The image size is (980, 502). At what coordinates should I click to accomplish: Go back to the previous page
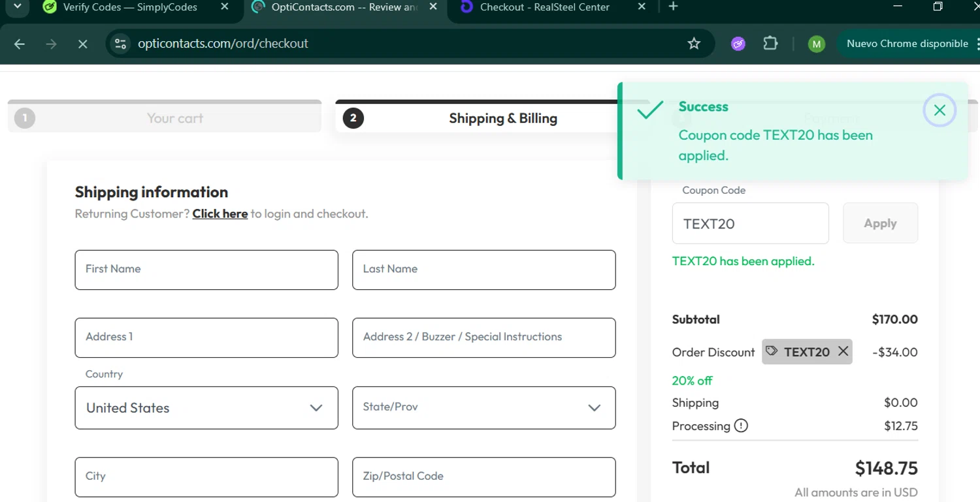pyautogui.click(x=20, y=44)
